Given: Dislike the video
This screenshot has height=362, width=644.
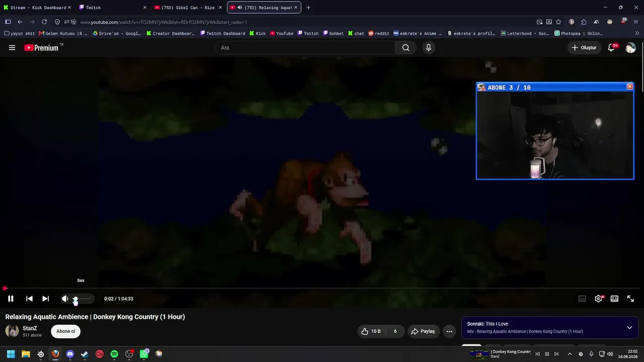Looking at the screenshot, I should point(395,331).
